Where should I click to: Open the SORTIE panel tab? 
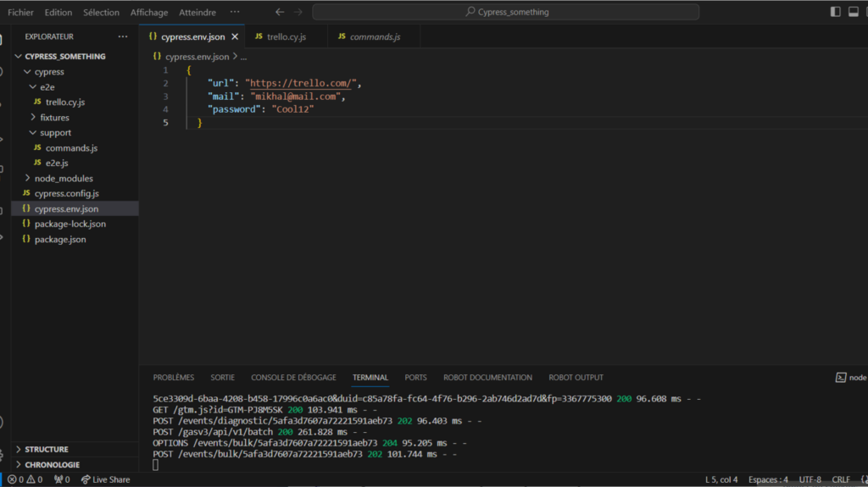click(223, 378)
